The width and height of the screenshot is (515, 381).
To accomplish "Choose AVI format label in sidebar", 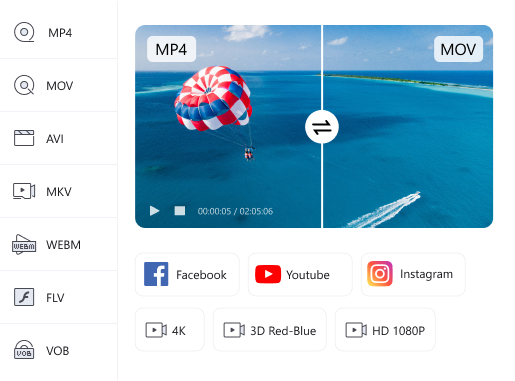I will tap(55, 138).
